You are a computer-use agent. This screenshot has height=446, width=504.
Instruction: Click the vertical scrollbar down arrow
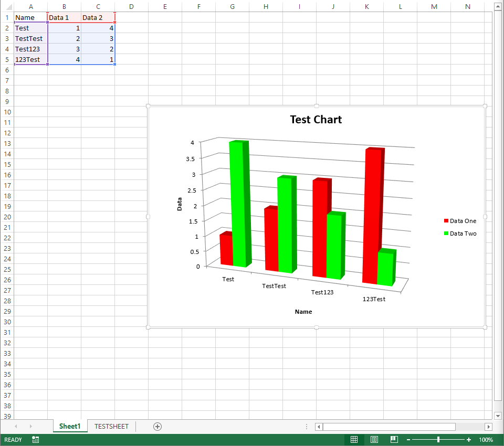(497, 416)
